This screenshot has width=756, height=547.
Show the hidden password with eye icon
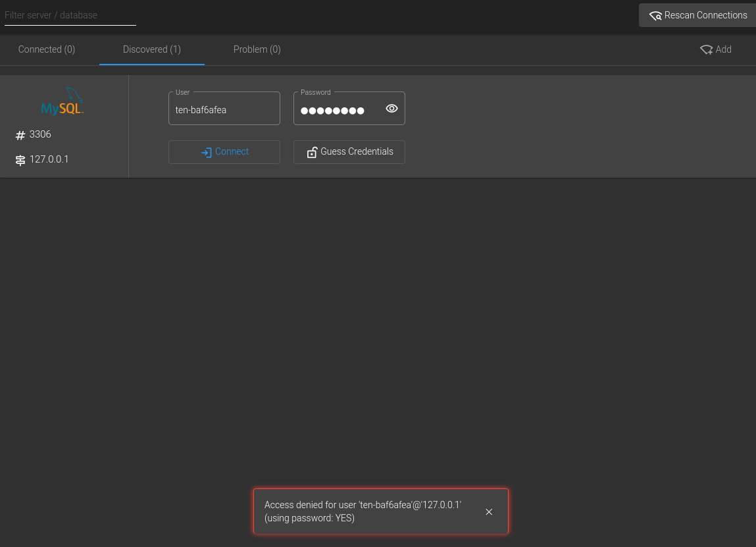click(x=391, y=109)
